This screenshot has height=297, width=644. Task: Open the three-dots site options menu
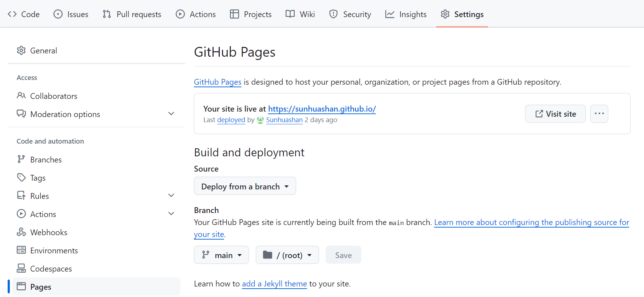click(599, 114)
